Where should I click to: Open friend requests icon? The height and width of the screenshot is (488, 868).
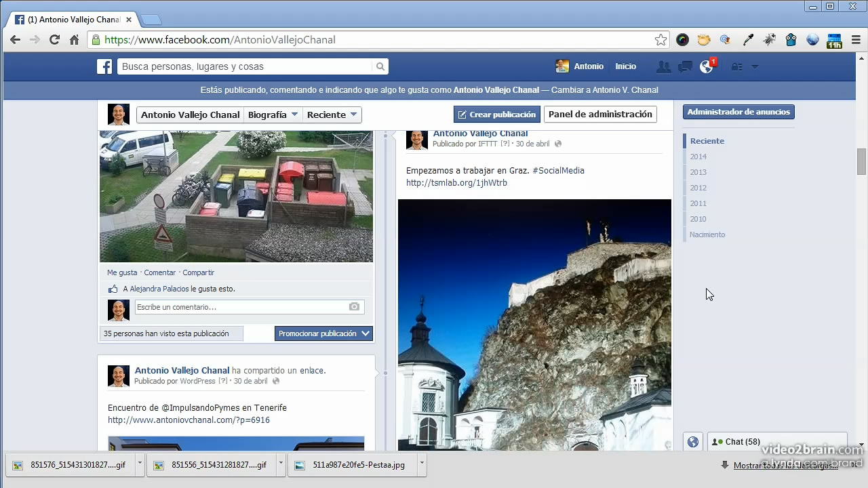(x=663, y=66)
